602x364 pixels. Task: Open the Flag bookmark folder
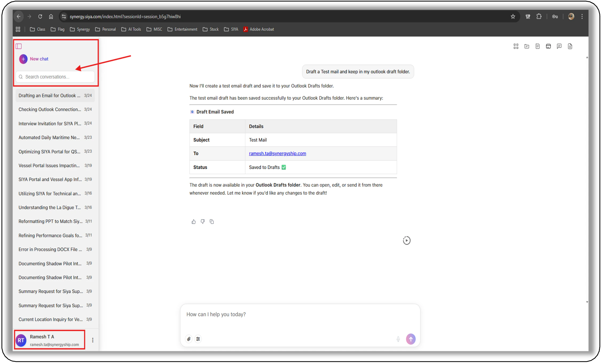point(57,29)
